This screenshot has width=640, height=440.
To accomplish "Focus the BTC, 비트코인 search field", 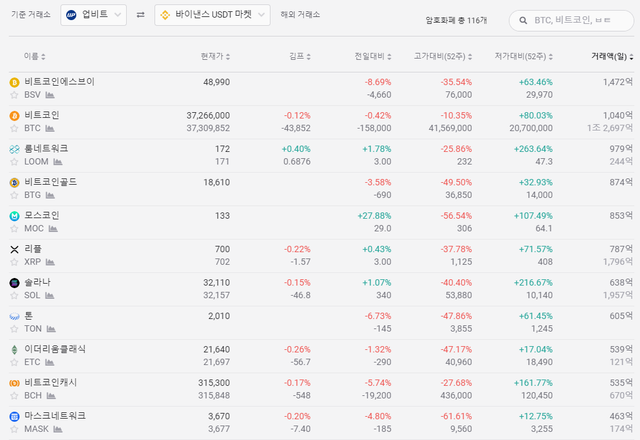I will tap(571, 20).
